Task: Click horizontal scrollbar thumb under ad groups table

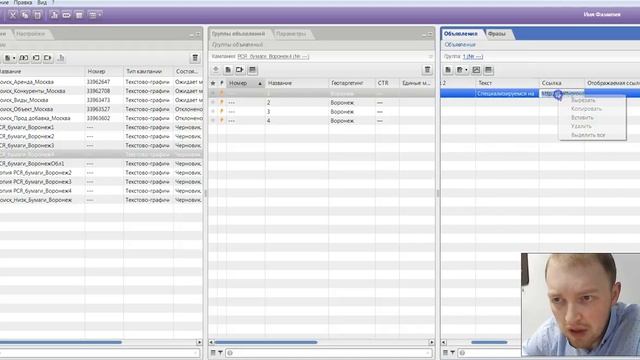Action: point(266,342)
